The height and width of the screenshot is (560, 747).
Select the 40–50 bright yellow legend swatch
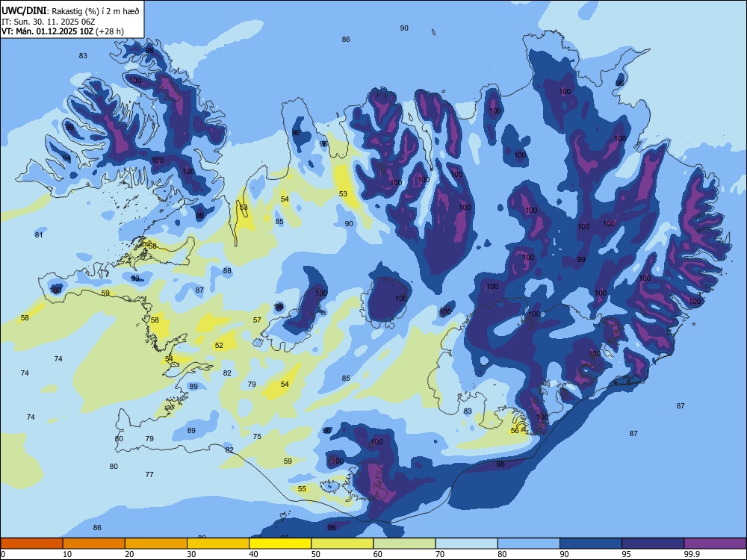click(x=280, y=544)
